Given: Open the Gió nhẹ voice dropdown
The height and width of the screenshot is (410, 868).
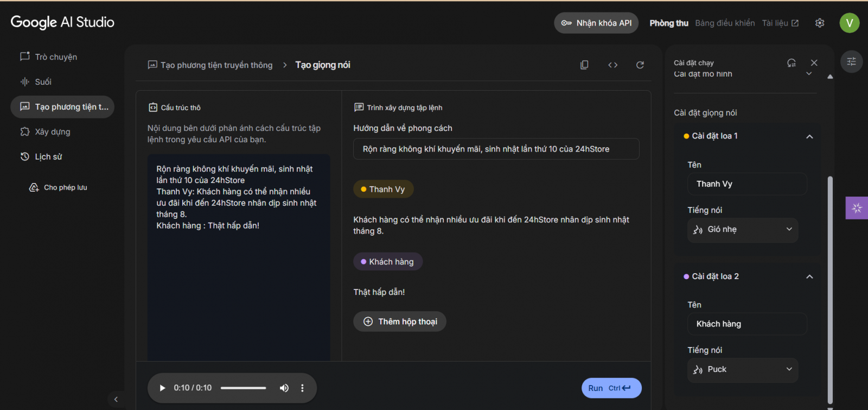Looking at the screenshot, I should pos(743,230).
